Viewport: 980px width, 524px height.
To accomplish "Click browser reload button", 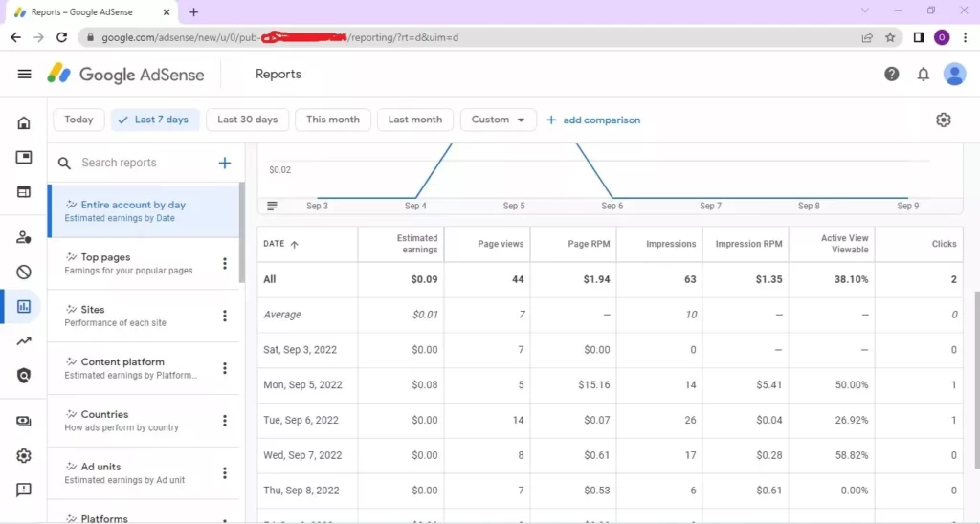I will pyautogui.click(x=61, y=37).
